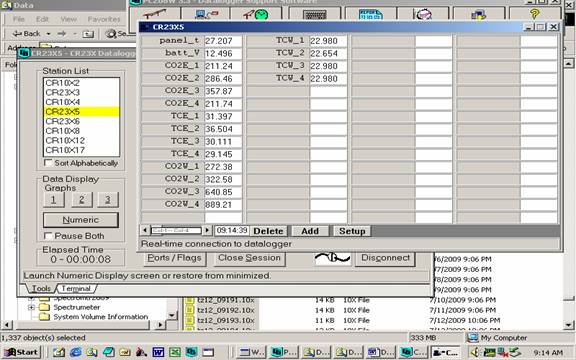Open the View tool with magnifier icon
576x360 pixels.
[423, 14]
